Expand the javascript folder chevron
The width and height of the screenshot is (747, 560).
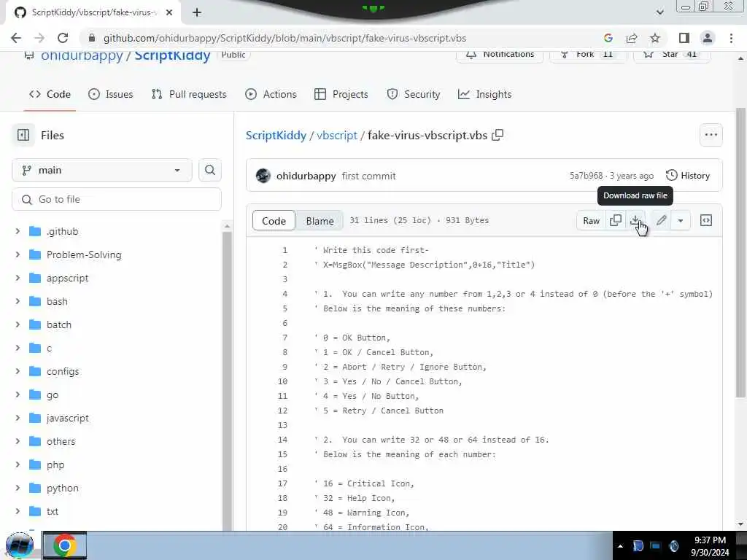pyautogui.click(x=18, y=418)
